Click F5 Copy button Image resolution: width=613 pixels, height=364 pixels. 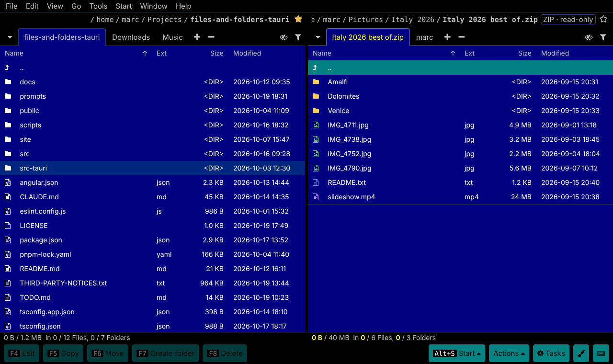pyautogui.click(x=63, y=353)
